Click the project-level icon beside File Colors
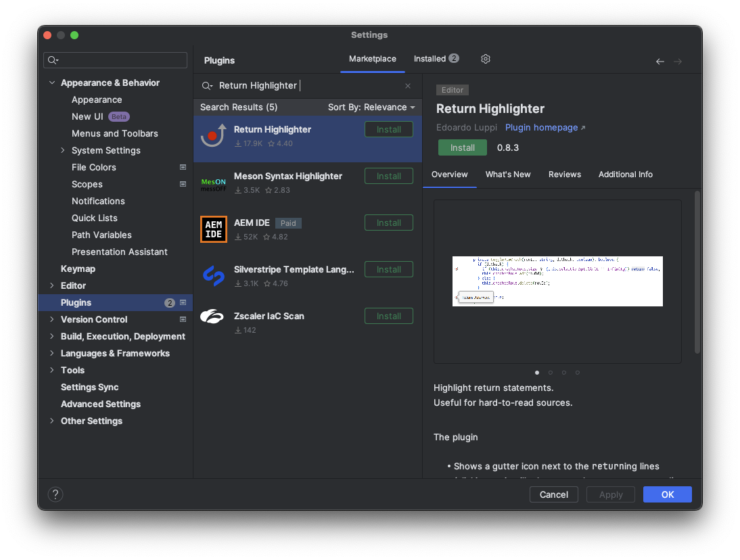Viewport: 740px width, 560px height. [183, 168]
